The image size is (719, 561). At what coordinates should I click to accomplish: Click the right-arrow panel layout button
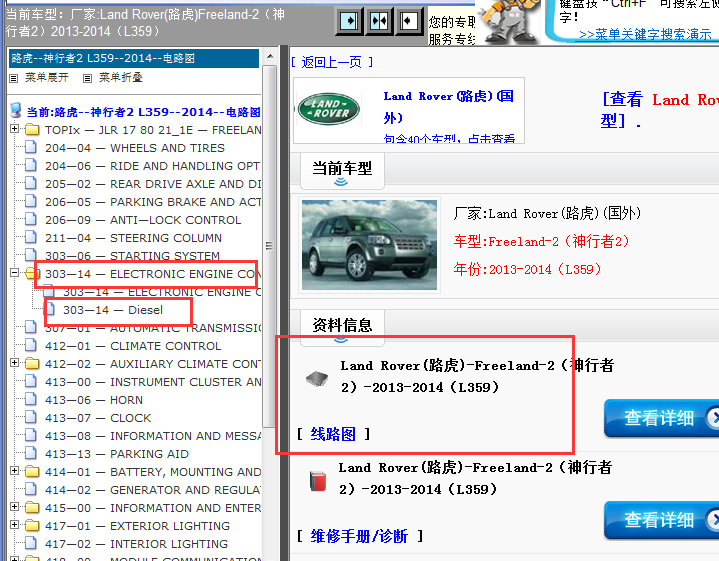(349, 21)
